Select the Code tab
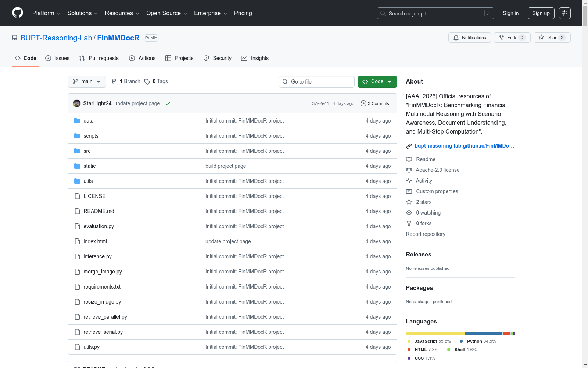The height and width of the screenshot is (368, 588). [26, 58]
